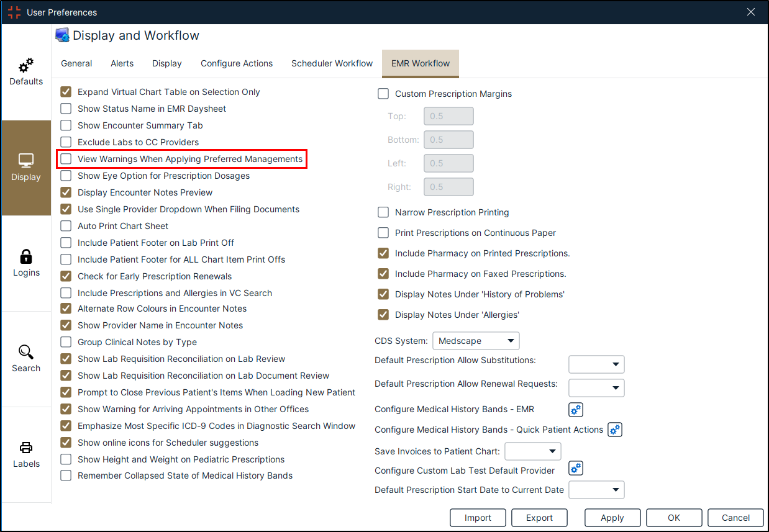This screenshot has height=532, width=769.
Task: Open the Search magnifier section
Action: coord(26,359)
